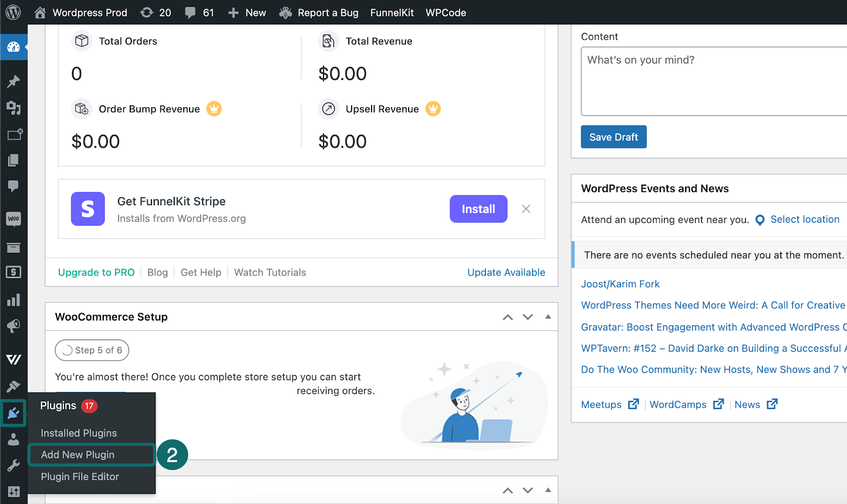Image resolution: width=847 pixels, height=504 pixels.
Task: Open Plugin File Editor
Action: 80,476
